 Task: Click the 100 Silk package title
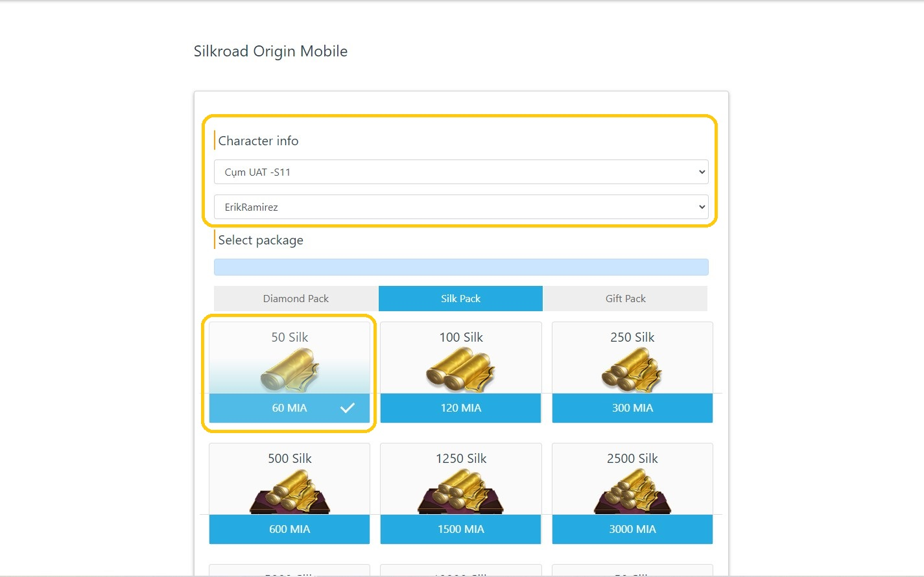pyautogui.click(x=460, y=337)
